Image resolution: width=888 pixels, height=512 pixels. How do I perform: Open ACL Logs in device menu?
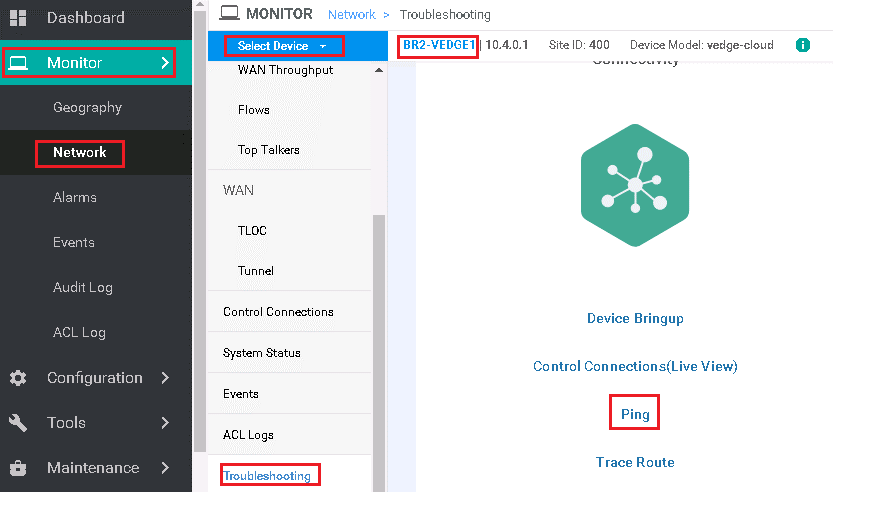click(248, 435)
